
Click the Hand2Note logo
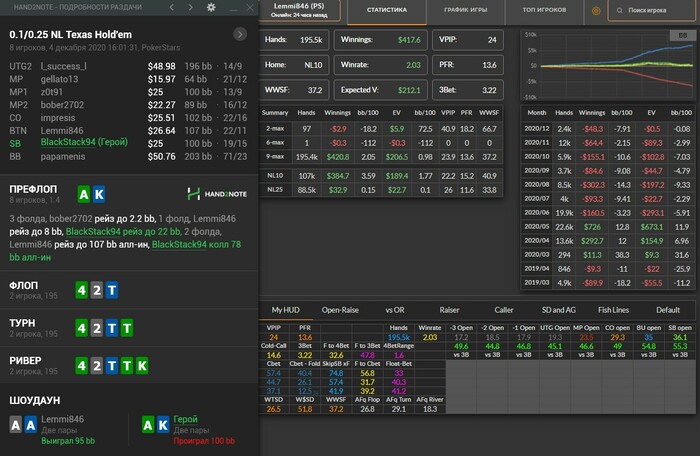click(x=217, y=194)
